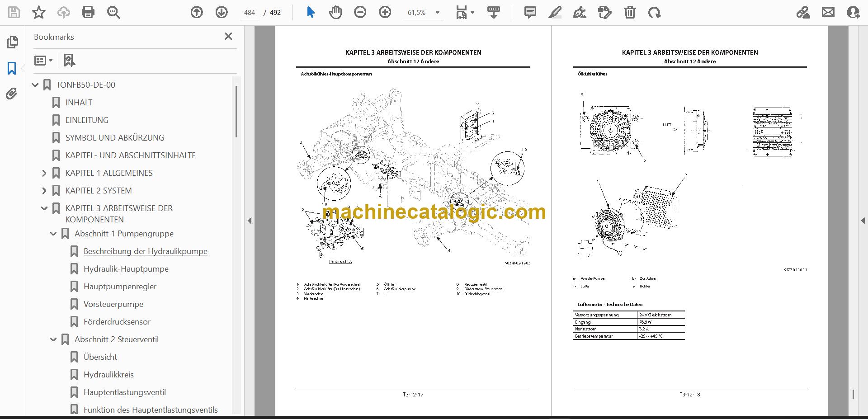This screenshot has height=419, width=868.
Task: Open bookmark options menu dropdown
Action: point(44,60)
